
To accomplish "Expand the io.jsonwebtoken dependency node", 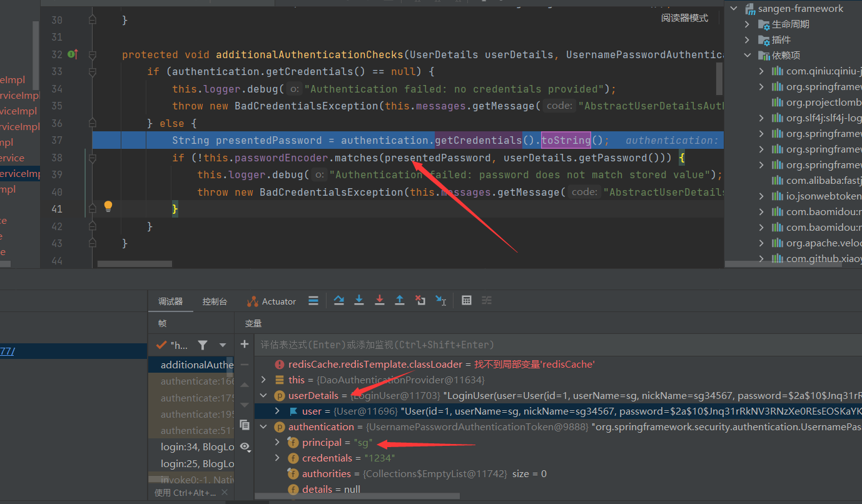I will [x=761, y=196].
